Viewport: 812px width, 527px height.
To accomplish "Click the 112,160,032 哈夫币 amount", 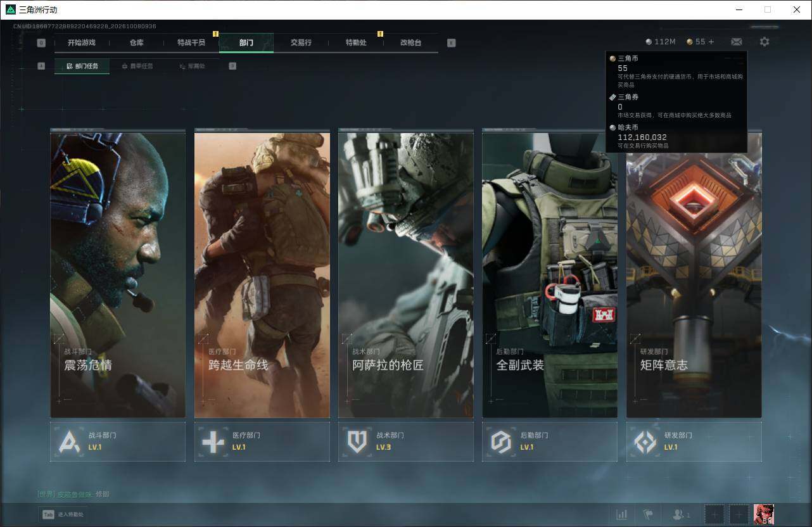I will pyautogui.click(x=642, y=137).
